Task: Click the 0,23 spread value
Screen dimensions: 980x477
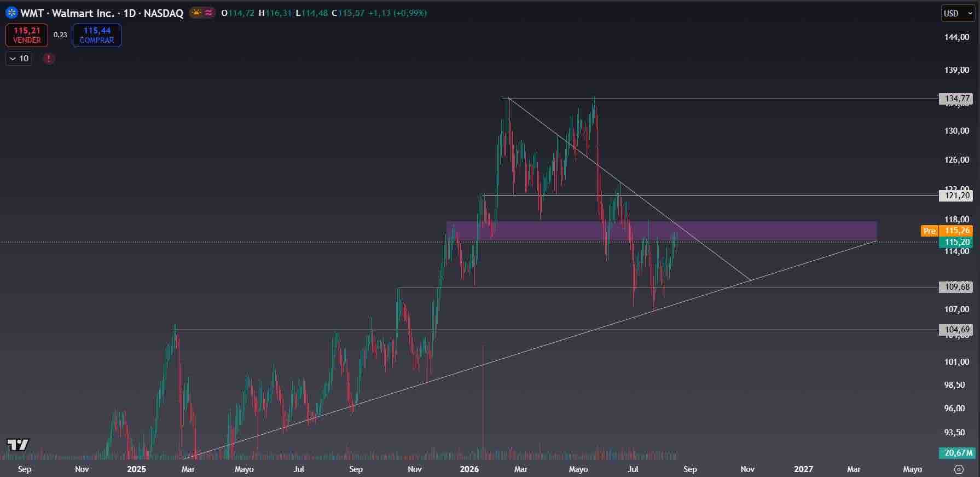Action: pyautogui.click(x=60, y=35)
